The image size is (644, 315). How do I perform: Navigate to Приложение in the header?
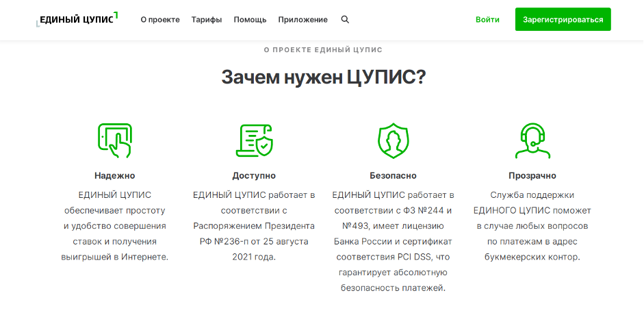pos(302,20)
